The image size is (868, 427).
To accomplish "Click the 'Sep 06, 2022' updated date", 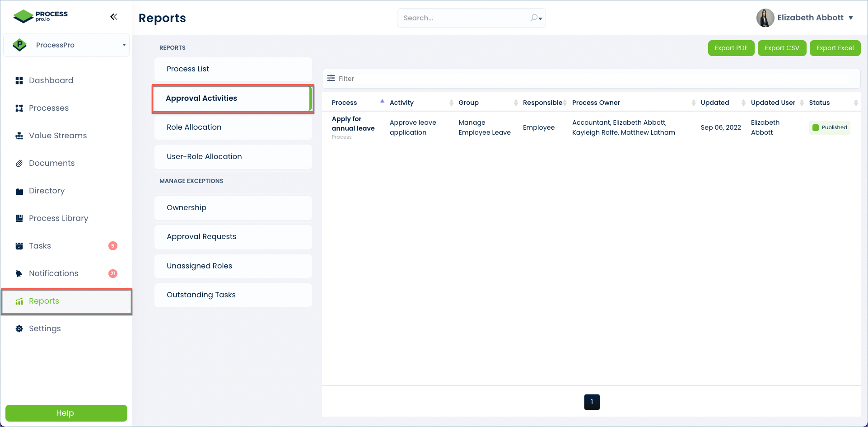I will [721, 127].
